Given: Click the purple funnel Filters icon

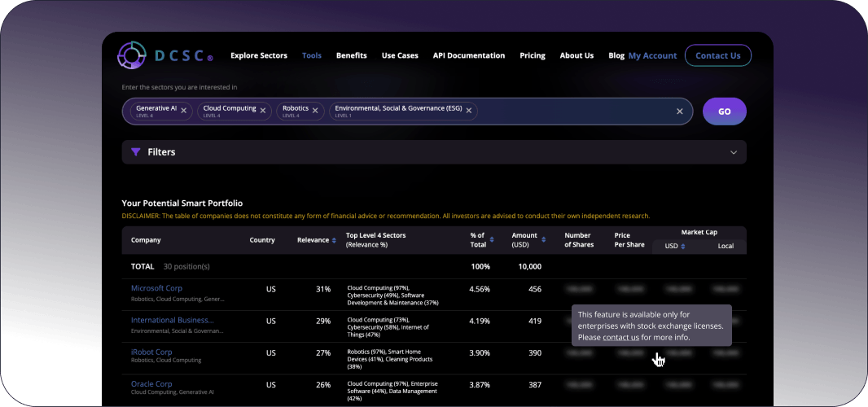Looking at the screenshot, I should 136,151.
